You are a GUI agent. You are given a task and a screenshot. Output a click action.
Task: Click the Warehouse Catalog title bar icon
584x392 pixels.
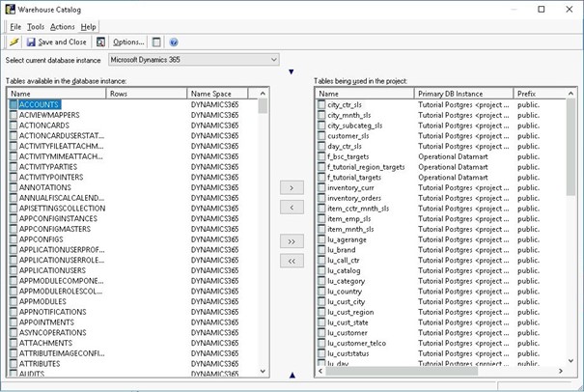pos(10,10)
